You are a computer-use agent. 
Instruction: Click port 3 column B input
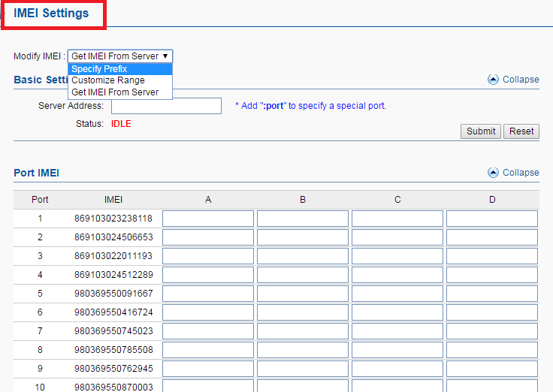[x=303, y=256]
